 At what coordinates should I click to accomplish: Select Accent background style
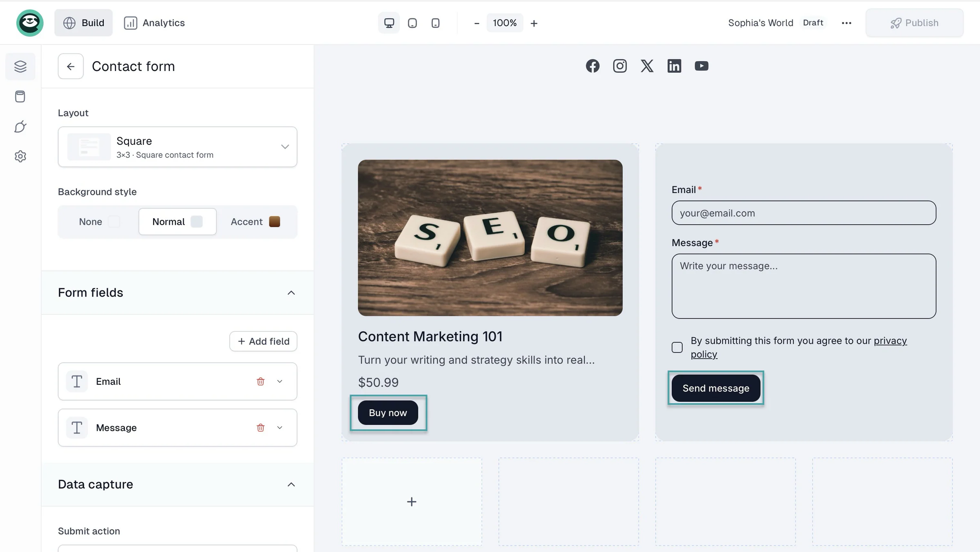256,222
